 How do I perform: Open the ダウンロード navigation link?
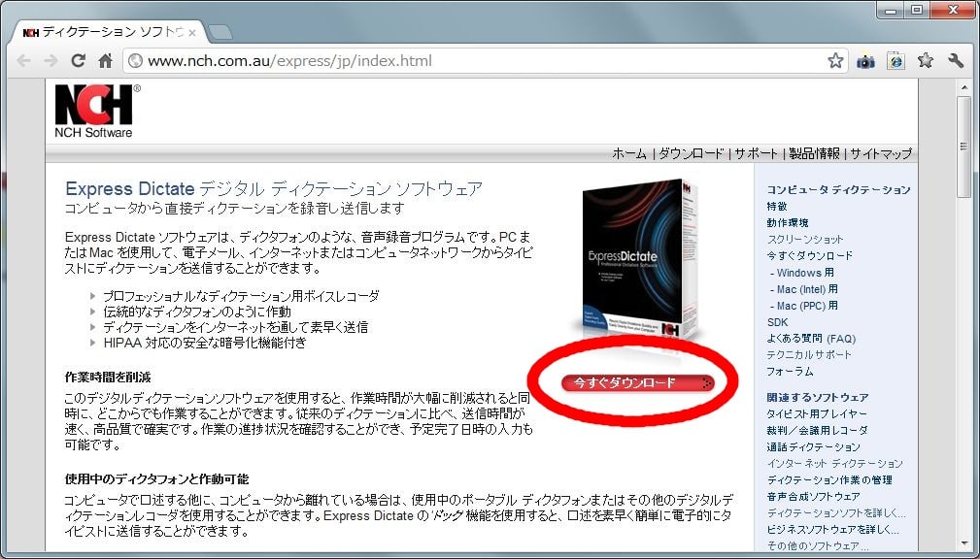pyautogui.click(x=692, y=153)
